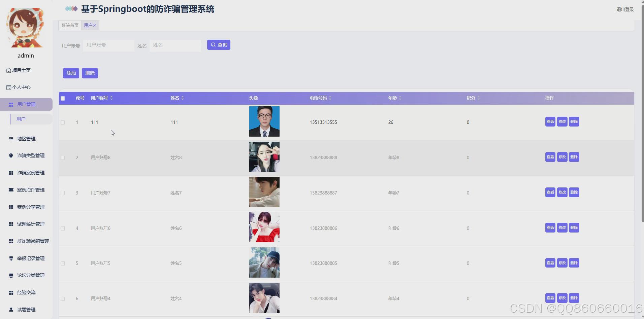Click the 经验交流 grid icon

(x=11, y=293)
